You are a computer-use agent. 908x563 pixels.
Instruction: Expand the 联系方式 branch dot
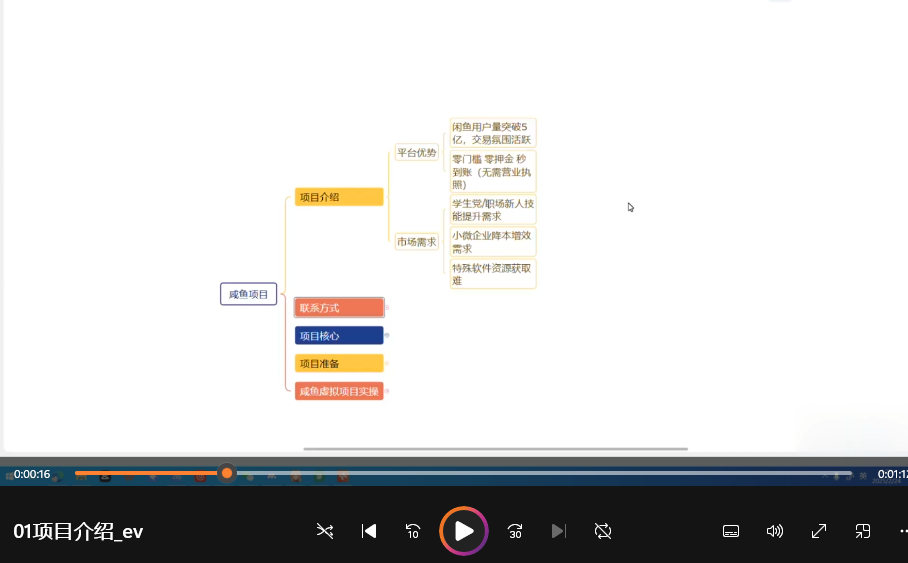(387, 308)
